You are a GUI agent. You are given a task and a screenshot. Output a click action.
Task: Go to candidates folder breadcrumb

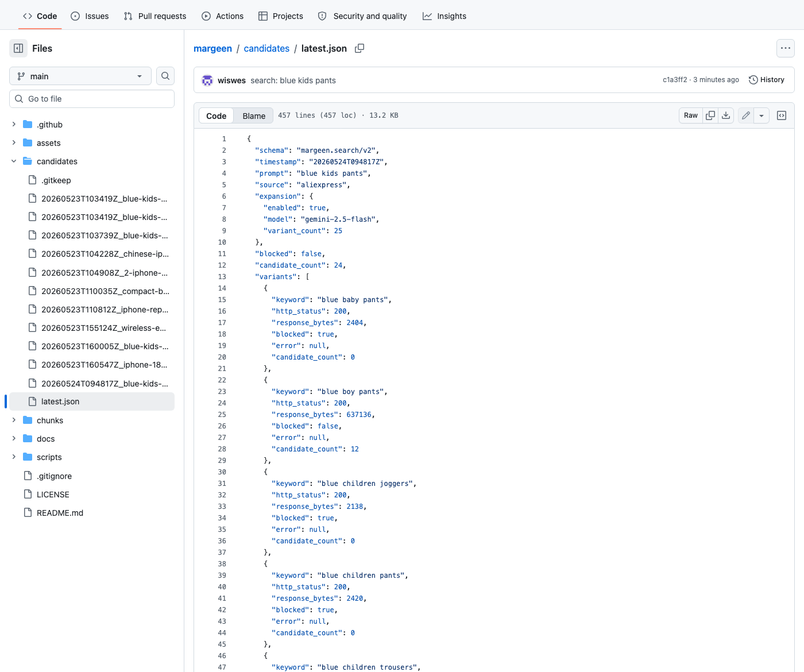click(266, 48)
